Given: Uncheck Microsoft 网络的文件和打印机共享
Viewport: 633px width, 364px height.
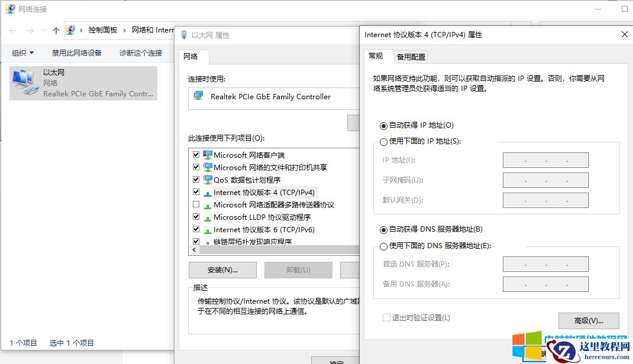Looking at the screenshot, I should coord(196,167).
